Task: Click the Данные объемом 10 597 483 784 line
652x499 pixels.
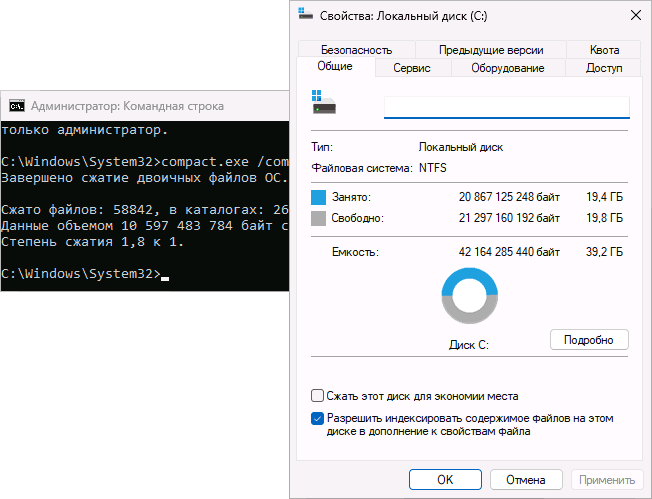Action: coord(145,226)
